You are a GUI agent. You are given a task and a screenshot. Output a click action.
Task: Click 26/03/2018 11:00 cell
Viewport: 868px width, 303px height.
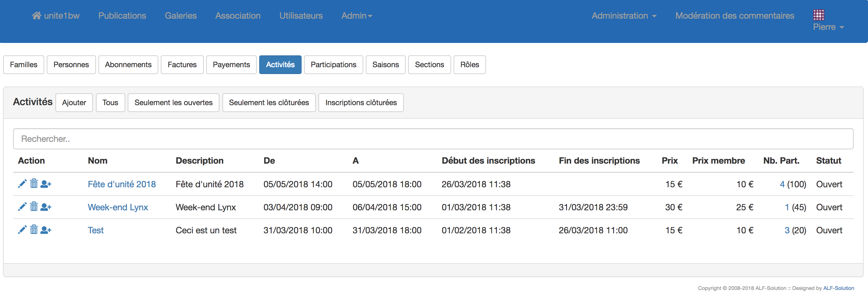coord(593,230)
